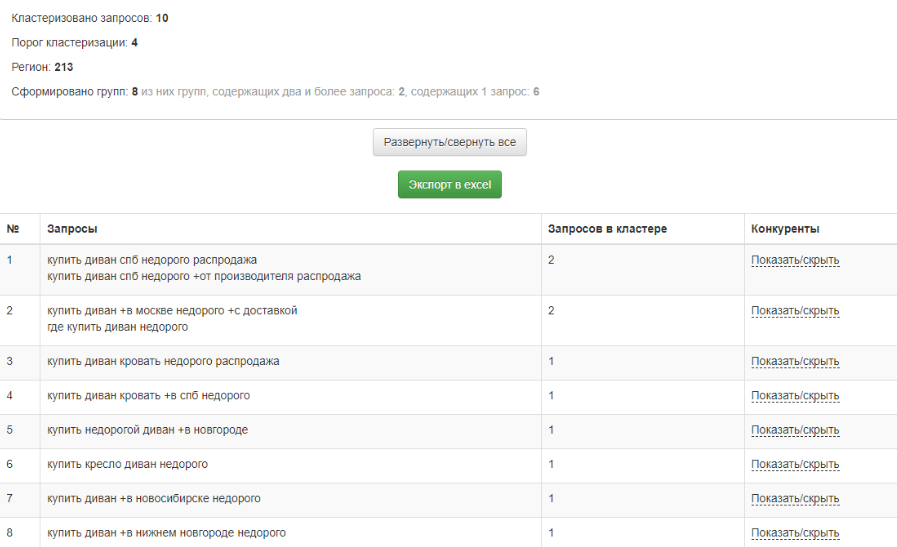Click row number 4 link
This screenshot has width=897, height=547.
pyautogui.click(x=10, y=396)
